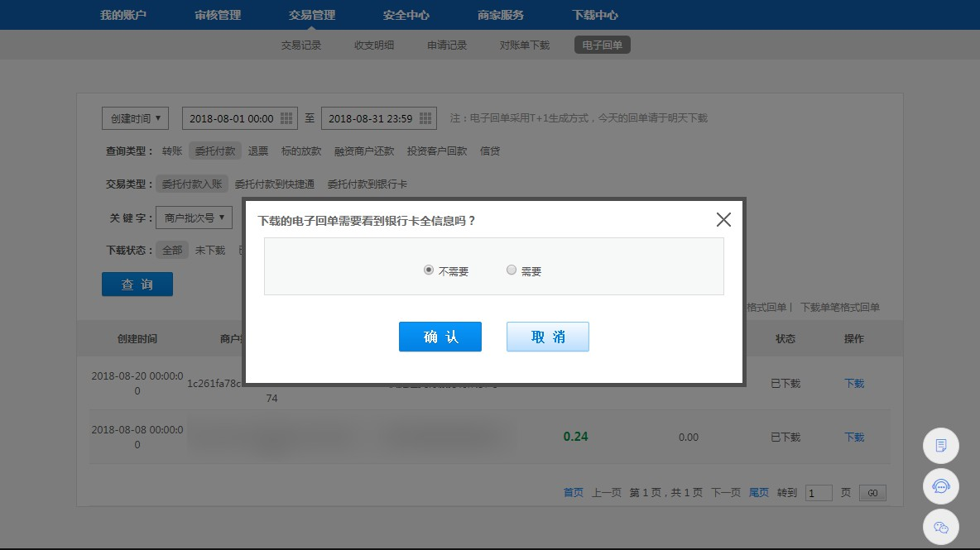Viewport: 980px width, 550px height.
Task: Click the floating document feedback icon
Action: pyautogui.click(x=940, y=446)
